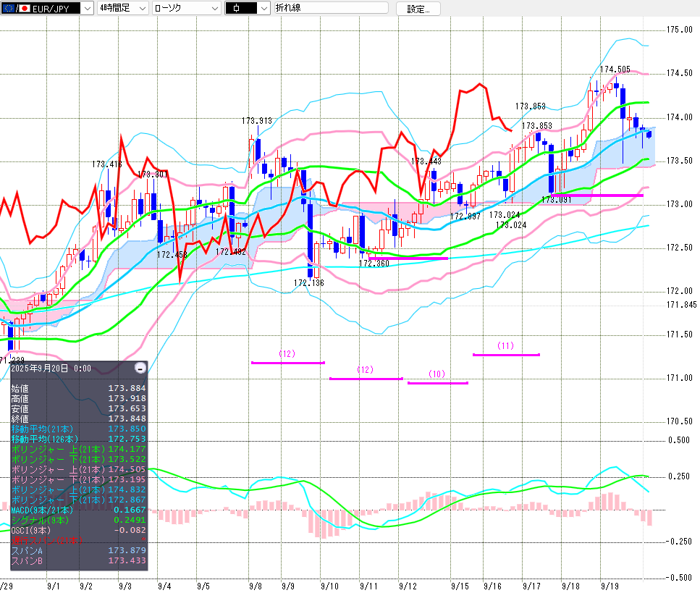Click the Japan flag icon
This screenshot has height=593, width=700.
click(22, 8)
